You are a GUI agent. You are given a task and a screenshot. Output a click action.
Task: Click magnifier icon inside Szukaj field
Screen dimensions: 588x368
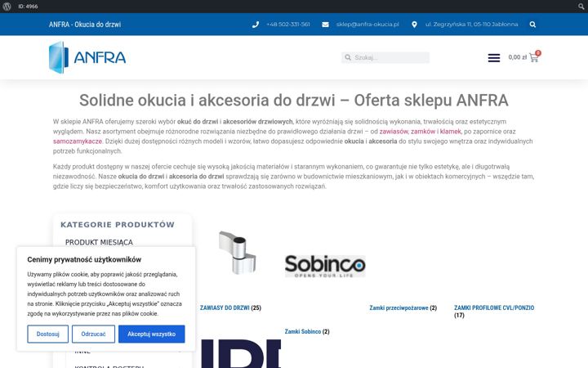coord(348,57)
